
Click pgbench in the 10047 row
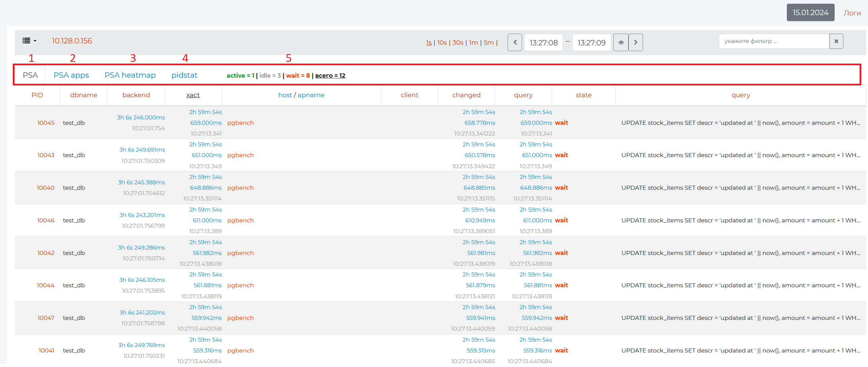[x=240, y=318]
